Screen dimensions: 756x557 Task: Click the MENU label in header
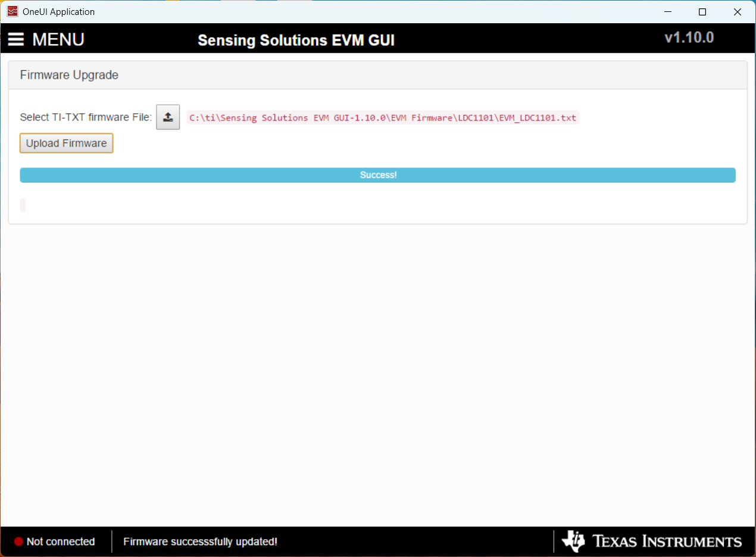coord(58,39)
